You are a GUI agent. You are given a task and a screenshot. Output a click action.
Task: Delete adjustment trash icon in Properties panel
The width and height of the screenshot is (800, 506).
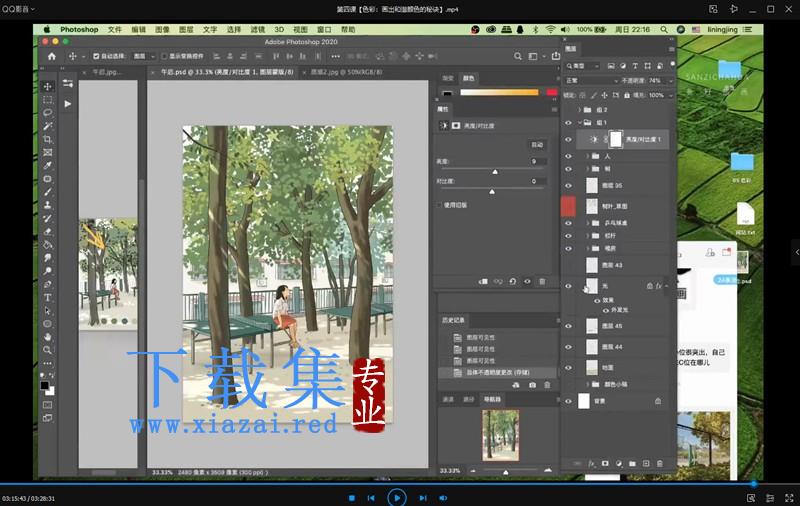coord(542,282)
